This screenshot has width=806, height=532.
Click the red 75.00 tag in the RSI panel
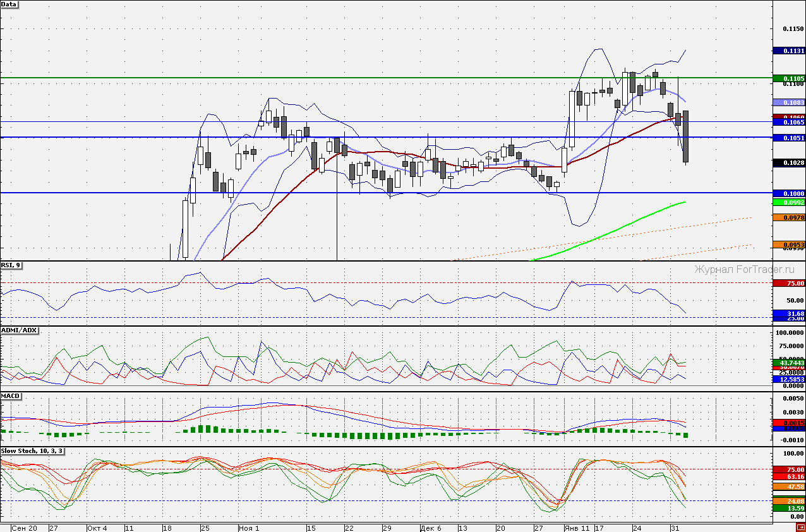789,283
